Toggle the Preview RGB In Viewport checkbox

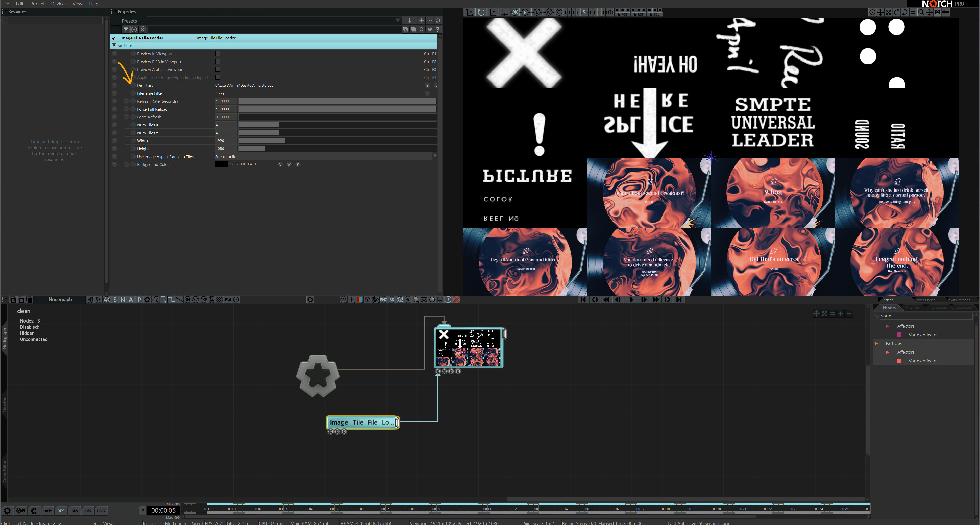click(218, 61)
